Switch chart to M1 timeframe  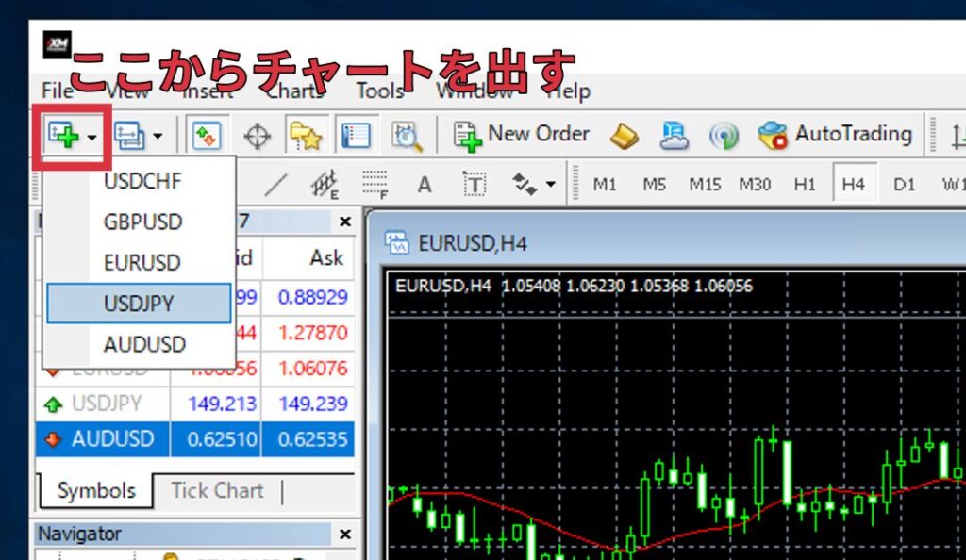point(605,185)
